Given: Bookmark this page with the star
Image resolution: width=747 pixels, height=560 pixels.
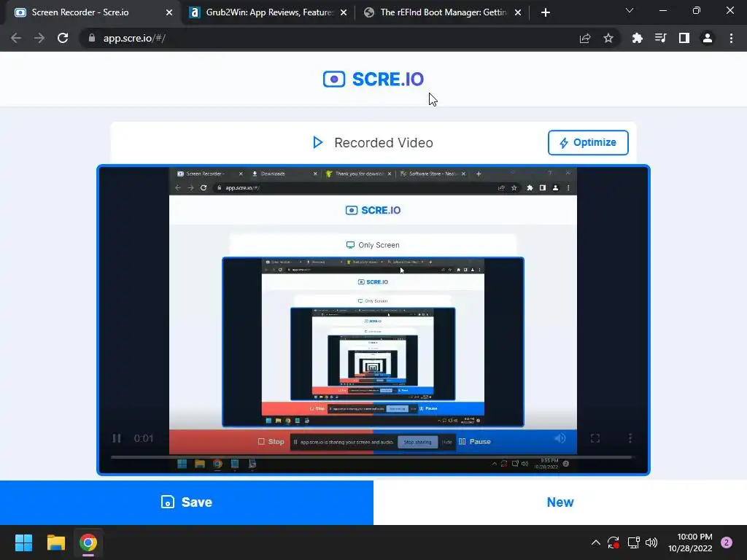Looking at the screenshot, I should click(x=608, y=38).
